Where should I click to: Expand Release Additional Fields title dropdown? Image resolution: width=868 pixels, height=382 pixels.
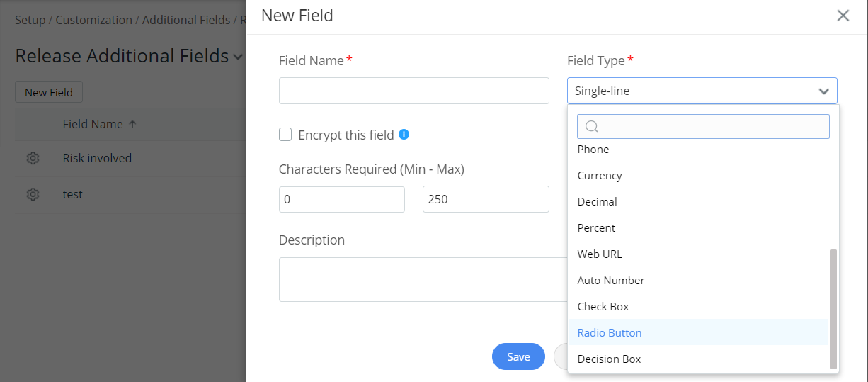click(x=238, y=57)
